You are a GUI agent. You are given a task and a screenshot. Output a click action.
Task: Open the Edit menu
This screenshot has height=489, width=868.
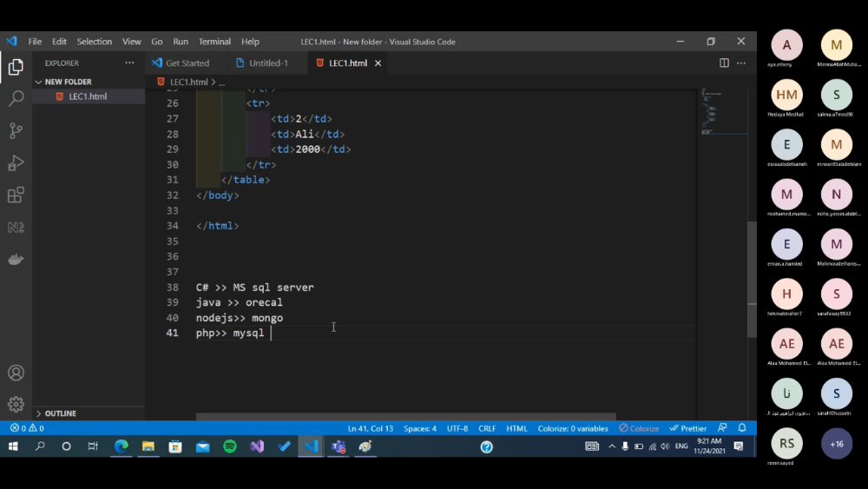pyautogui.click(x=59, y=42)
